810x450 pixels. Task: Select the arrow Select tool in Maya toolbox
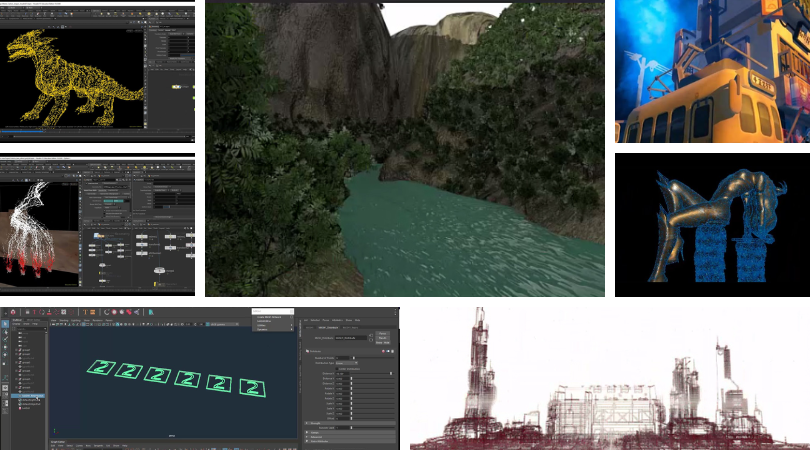click(5, 324)
